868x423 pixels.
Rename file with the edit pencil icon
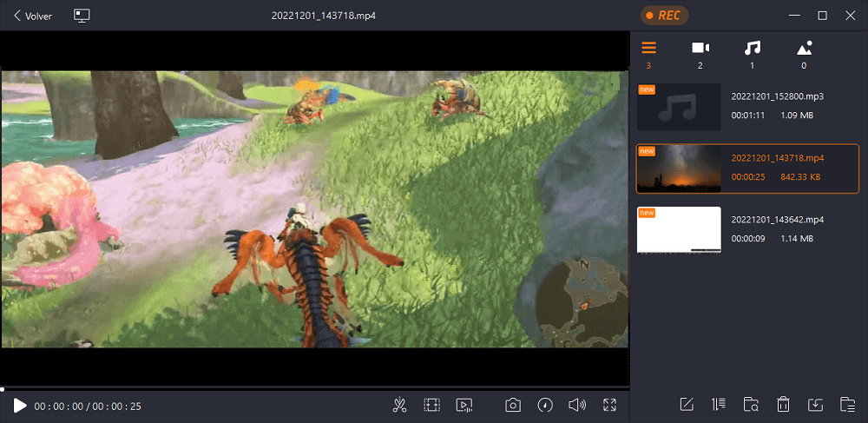coord(687,404)
